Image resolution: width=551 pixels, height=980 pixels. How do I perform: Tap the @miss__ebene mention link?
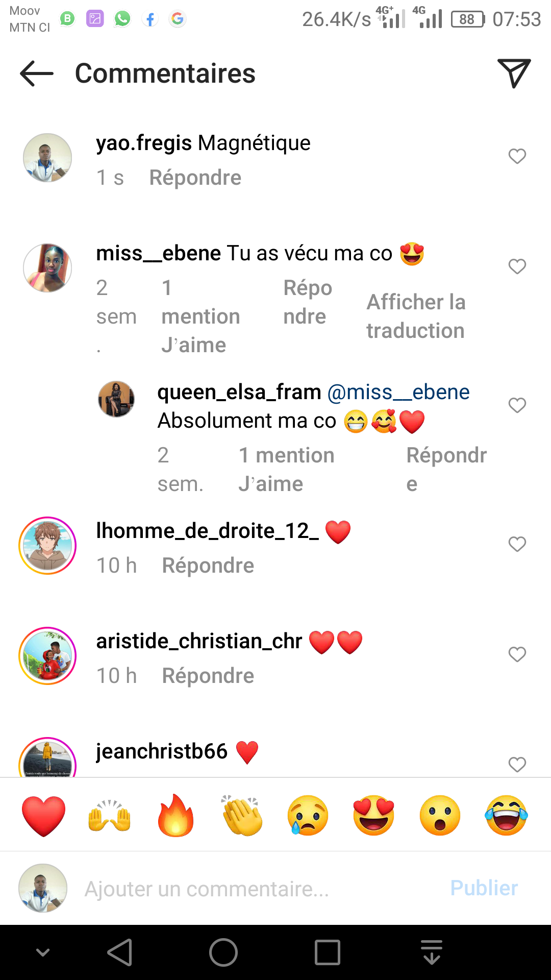pos(398,392)
